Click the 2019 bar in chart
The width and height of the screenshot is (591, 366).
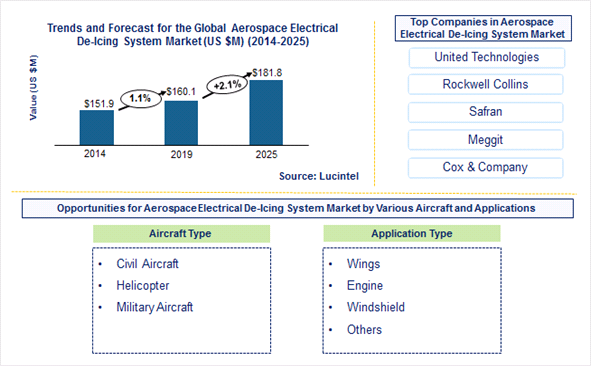(181, 123)
